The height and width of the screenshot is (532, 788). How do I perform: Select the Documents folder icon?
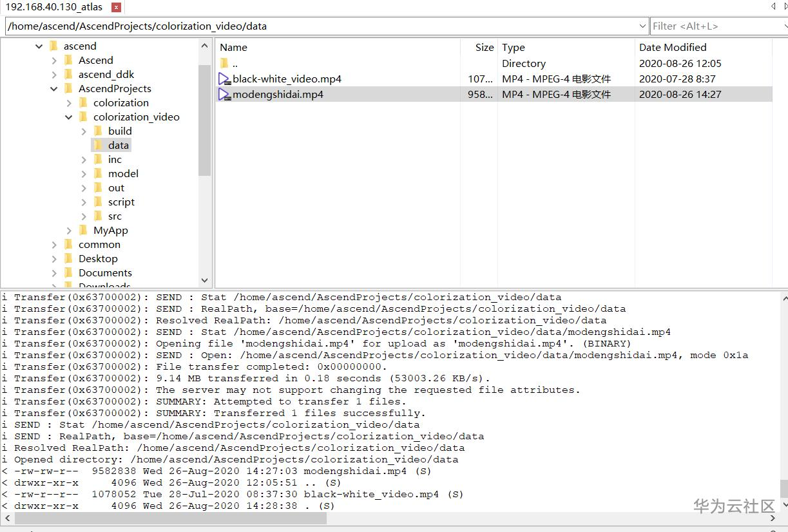(68, 272)
